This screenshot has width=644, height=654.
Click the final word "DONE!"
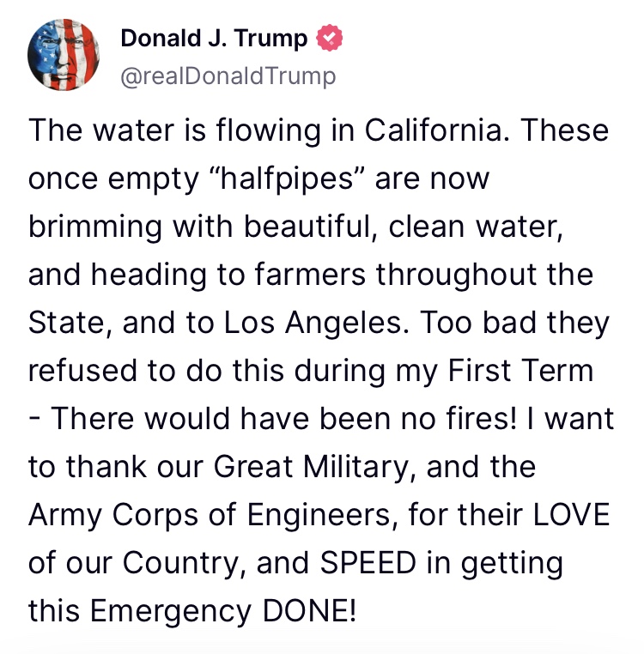(x=309, y=610)
